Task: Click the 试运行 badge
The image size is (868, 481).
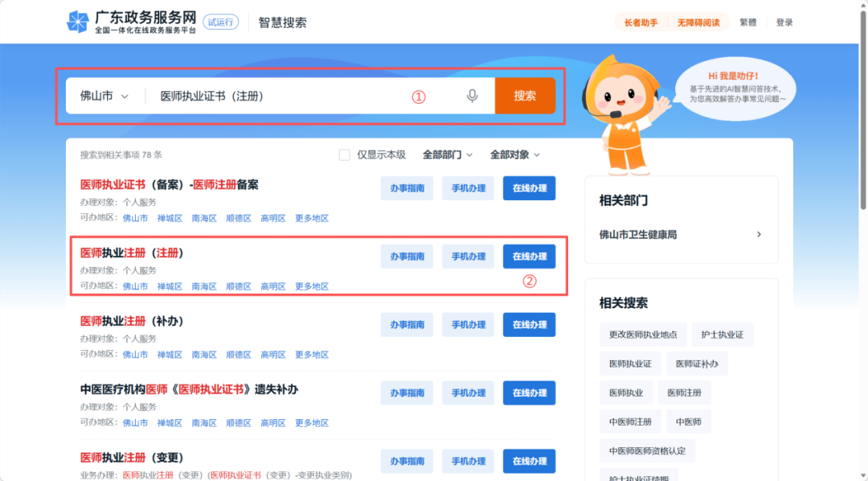Action: 220,23
